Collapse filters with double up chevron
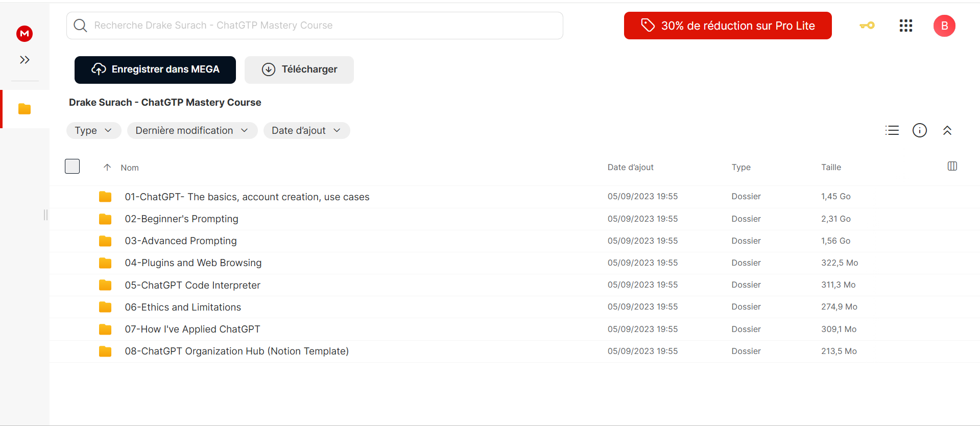Image resolution: width=980 pixels, height=426 pixels. (947, 130)
